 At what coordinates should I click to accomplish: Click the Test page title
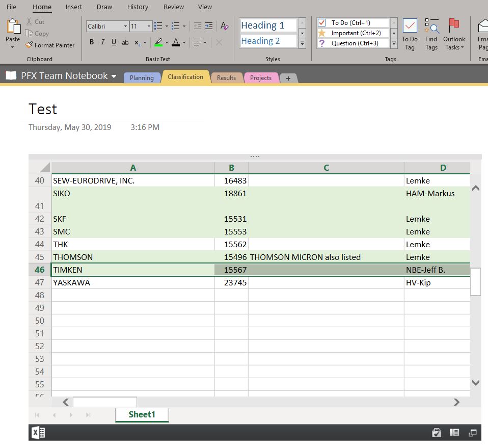click(x=43, y=109)
